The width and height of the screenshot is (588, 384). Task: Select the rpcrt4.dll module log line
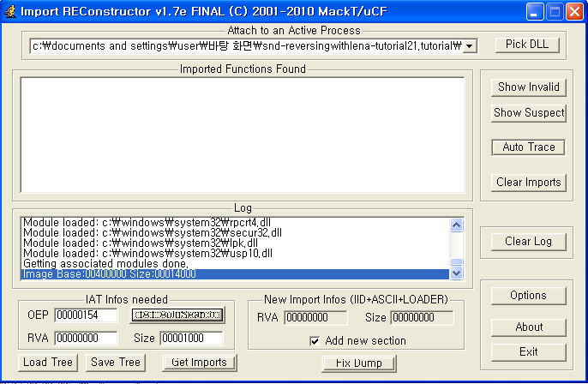pos(235,223)
